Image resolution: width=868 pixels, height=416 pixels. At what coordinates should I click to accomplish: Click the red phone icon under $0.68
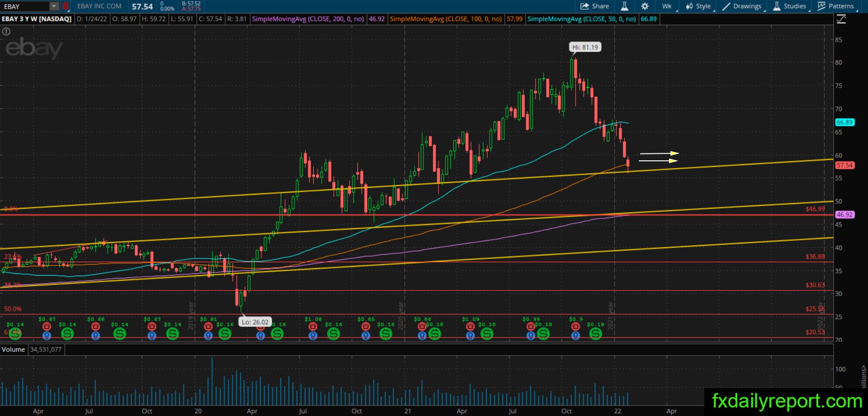[96, 327]
